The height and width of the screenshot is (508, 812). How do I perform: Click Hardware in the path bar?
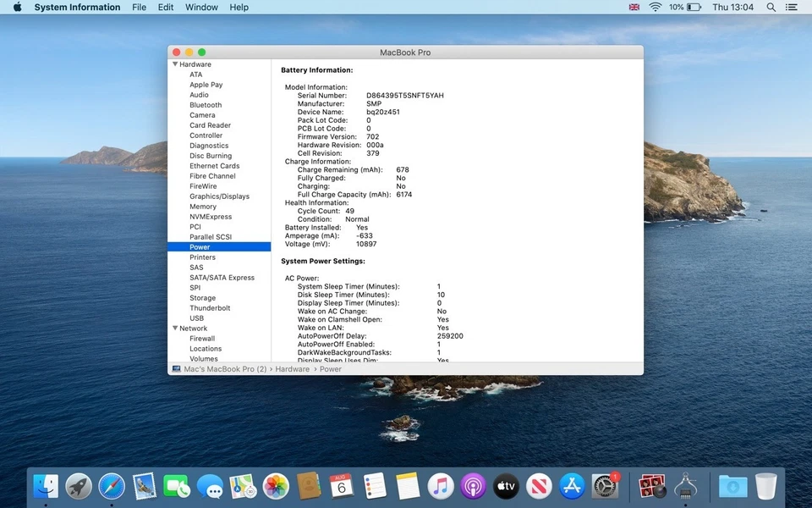292,369
